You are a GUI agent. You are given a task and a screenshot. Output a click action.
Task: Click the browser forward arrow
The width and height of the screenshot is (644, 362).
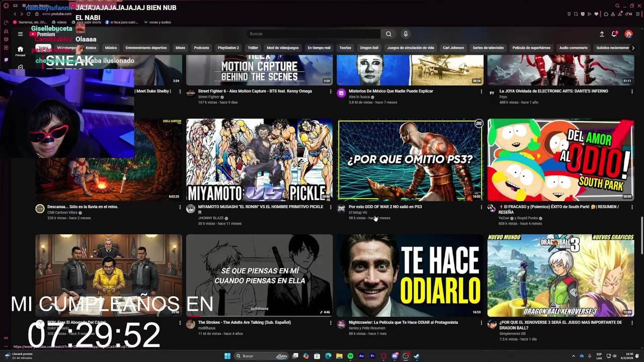tap(22, 14)
